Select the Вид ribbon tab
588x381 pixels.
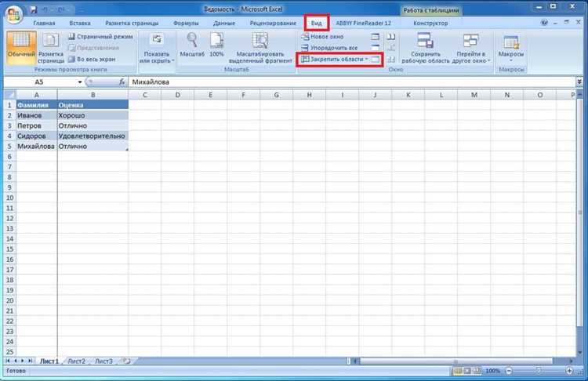coord(317,24)
